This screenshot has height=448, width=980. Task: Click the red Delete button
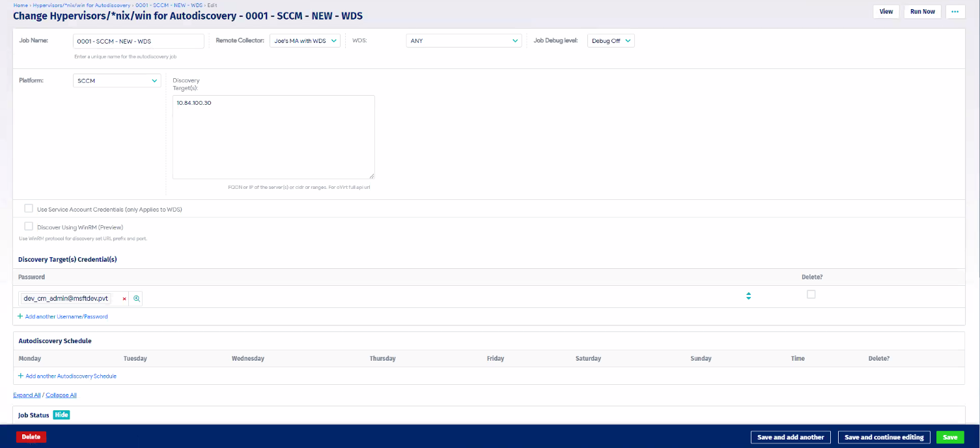coord(31,437)
